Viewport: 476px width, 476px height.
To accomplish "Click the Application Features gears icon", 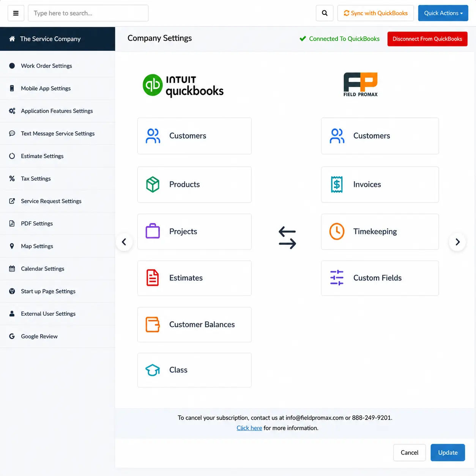I will [12, 111].
